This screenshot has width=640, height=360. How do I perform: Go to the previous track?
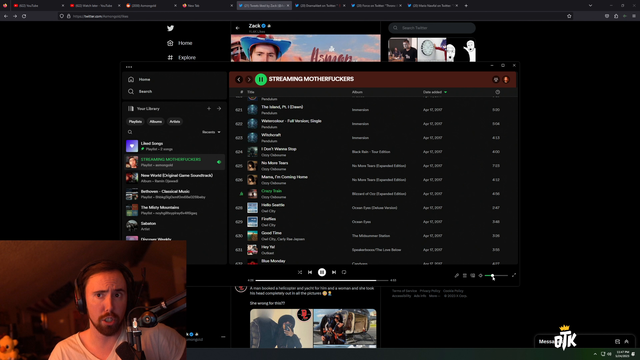point(310,272)
